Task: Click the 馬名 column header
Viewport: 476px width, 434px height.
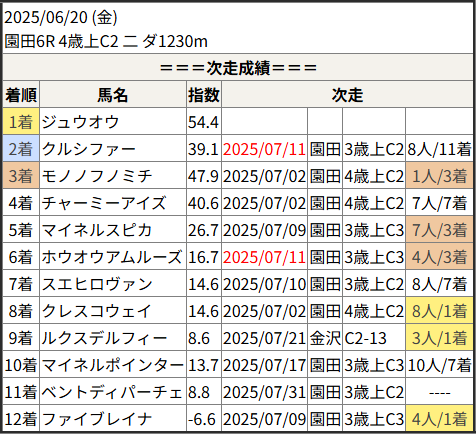Action: coord(113,95)
